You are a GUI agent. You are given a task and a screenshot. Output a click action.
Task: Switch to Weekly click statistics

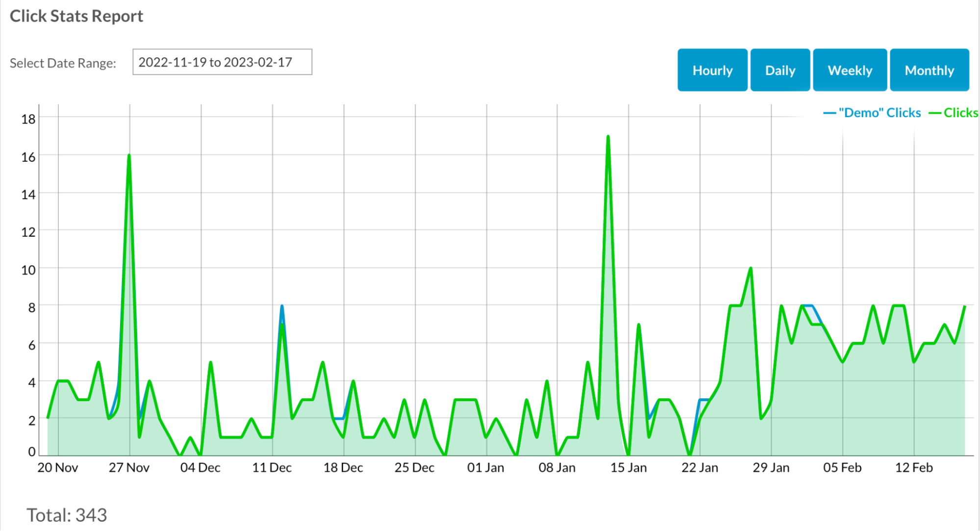(850, 70)
